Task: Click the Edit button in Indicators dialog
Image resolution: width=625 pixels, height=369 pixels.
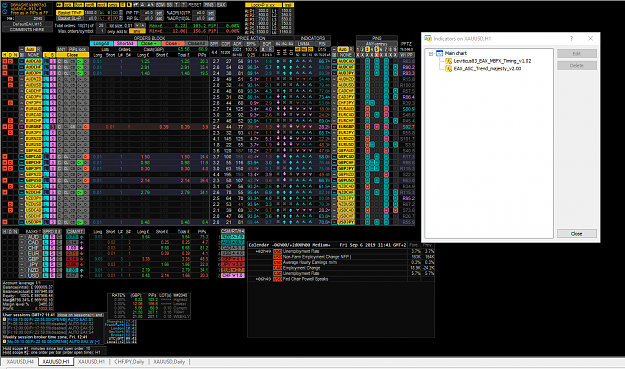Action: tap(576, 53)
